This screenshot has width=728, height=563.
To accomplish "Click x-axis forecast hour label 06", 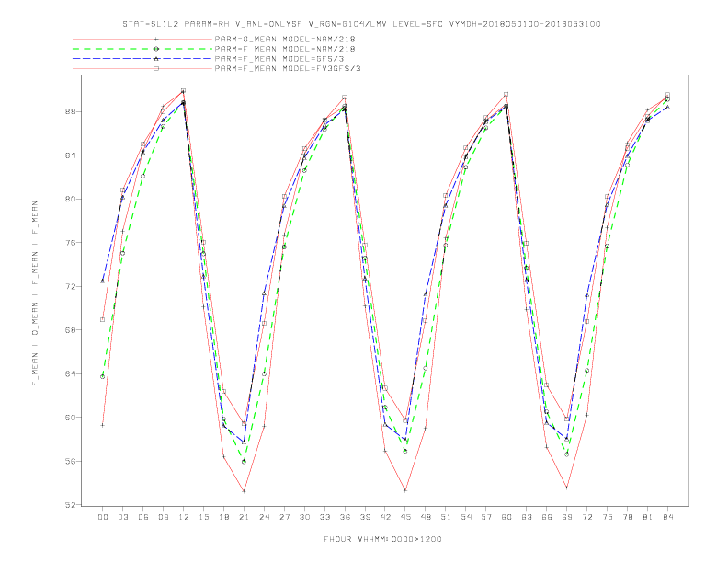I will pyautogui.click(x=143, y=517).
